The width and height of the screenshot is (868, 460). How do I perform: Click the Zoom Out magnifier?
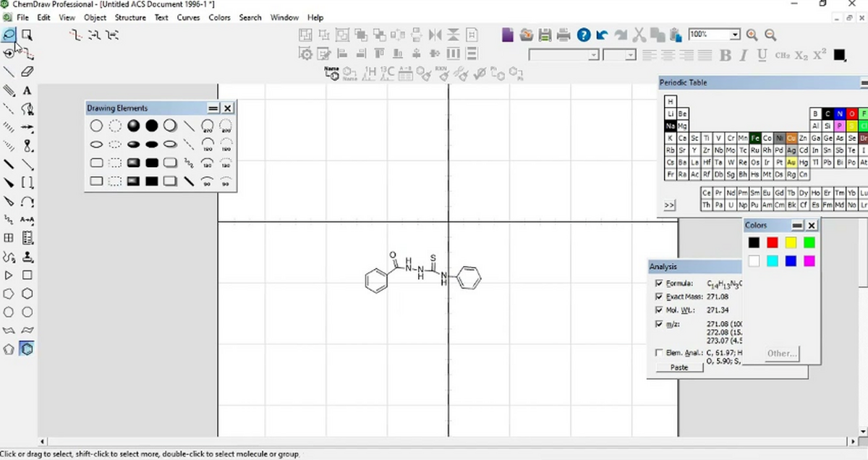tap(770, 34)
